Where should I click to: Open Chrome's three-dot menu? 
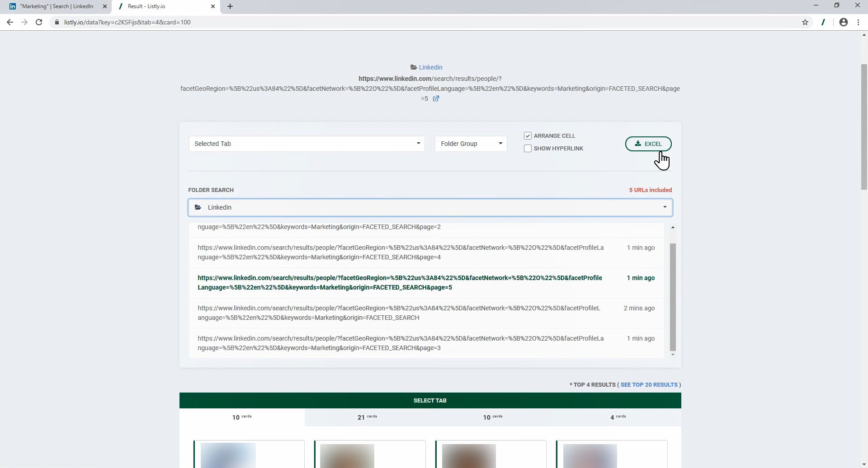click(858, 22)
